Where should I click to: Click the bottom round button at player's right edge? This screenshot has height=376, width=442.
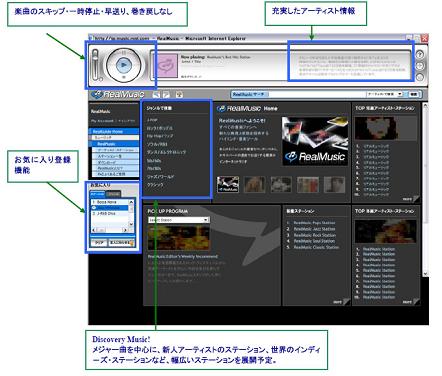pyautogui.click(x=420, y=77)
